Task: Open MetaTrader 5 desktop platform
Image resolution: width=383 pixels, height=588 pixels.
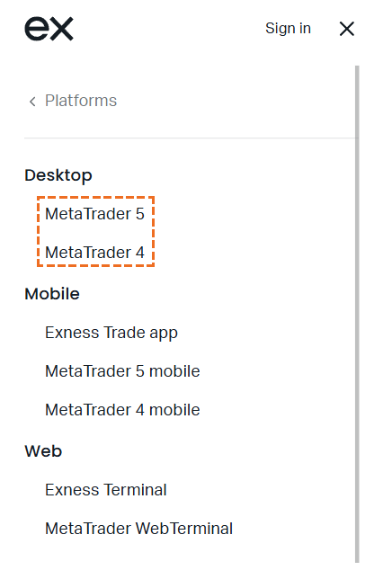Action: (94, 214)
